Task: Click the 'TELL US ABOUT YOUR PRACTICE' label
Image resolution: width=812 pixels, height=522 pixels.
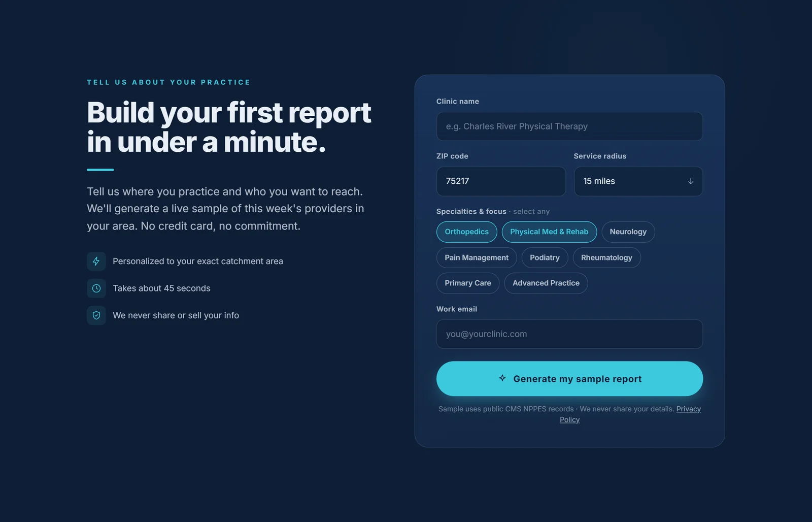Action: click(168, 82)
